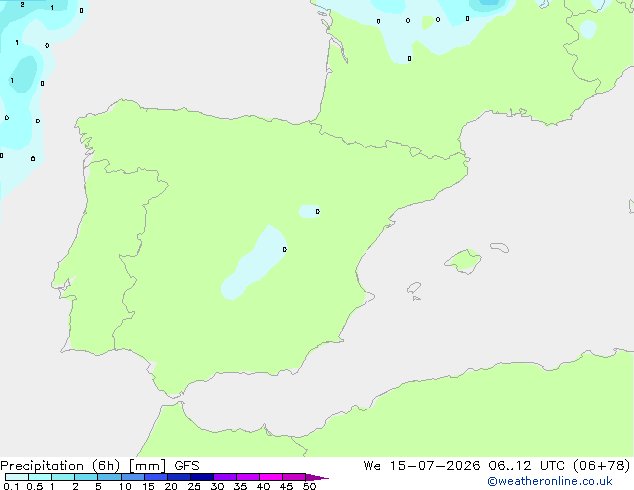Viewport: 634px width, 490px height.
Task: Pick the 5–10 mm legend color swatch
Action: coord(110,477)
